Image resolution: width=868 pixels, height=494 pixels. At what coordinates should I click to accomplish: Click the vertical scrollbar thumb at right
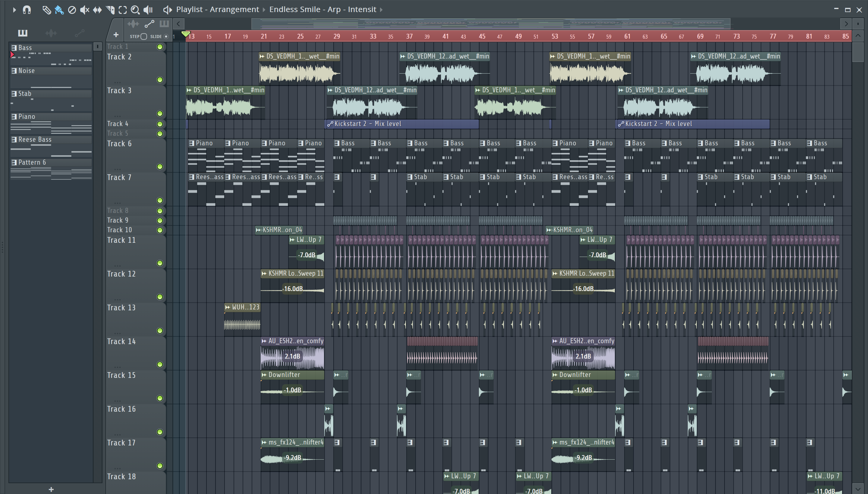[x=858, y=52]
